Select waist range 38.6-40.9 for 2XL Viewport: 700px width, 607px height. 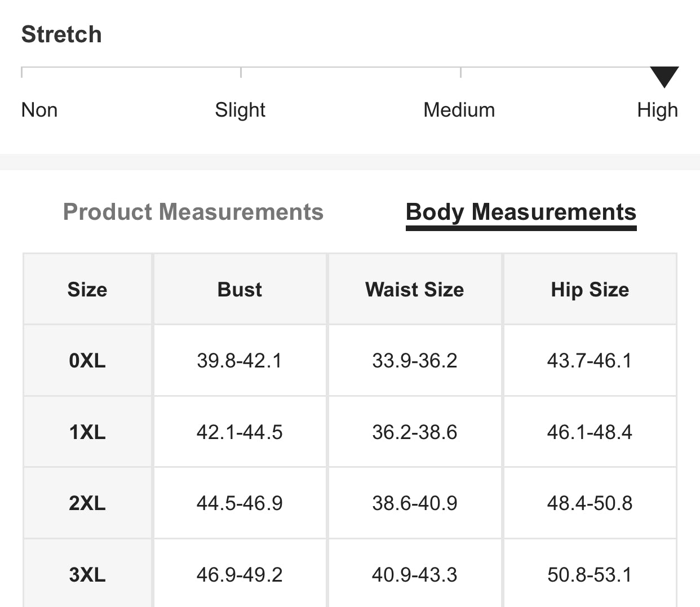click(414, 503)
